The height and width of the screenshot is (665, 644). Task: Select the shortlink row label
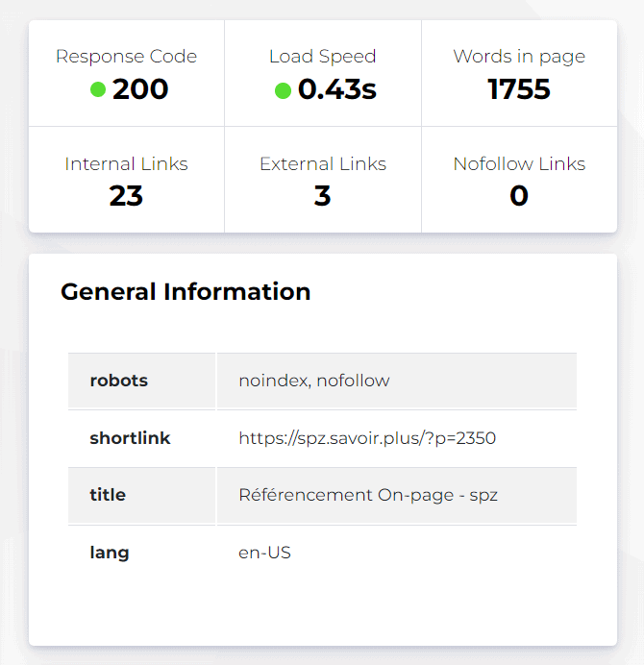coord(130,438)
